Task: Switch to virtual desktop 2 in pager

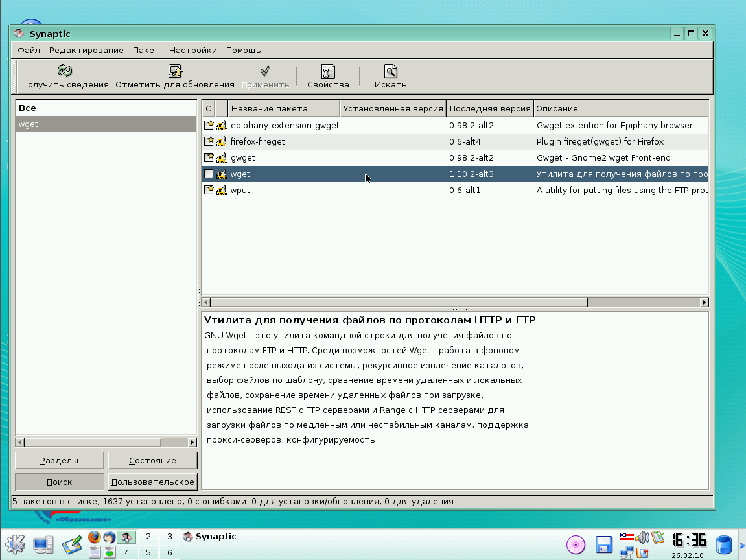Action: (148, 537)
